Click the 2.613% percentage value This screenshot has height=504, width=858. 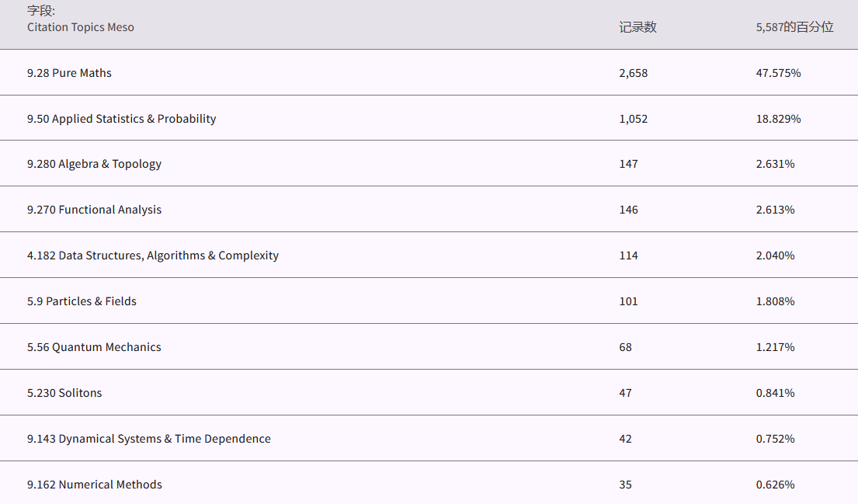tap(775, 210)
